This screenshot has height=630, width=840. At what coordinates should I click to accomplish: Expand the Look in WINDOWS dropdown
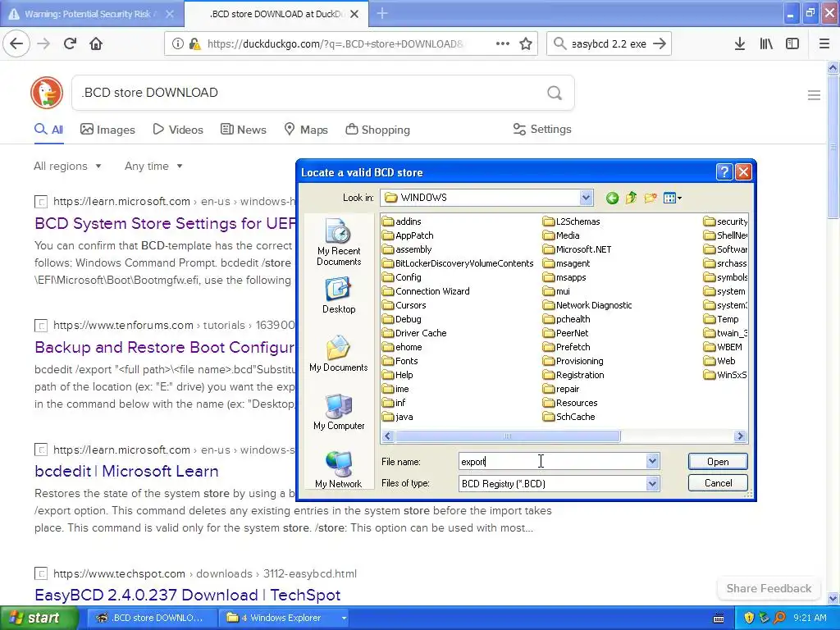pyautogui.click(x=586, y=198)
